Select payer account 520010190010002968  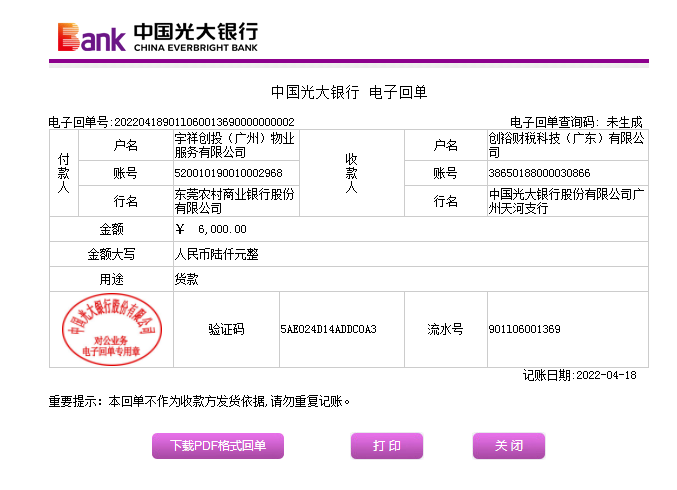pyautogui.click(x=228, y=173)
